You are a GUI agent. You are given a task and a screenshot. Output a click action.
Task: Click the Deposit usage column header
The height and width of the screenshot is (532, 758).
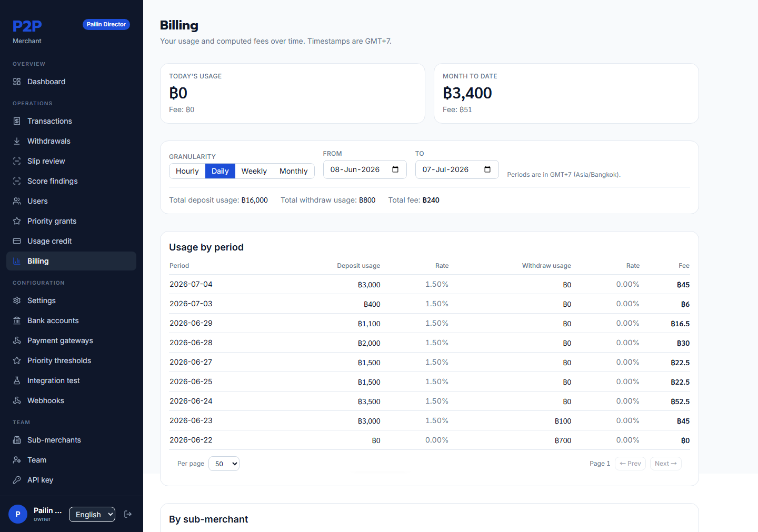pos(358,266)
